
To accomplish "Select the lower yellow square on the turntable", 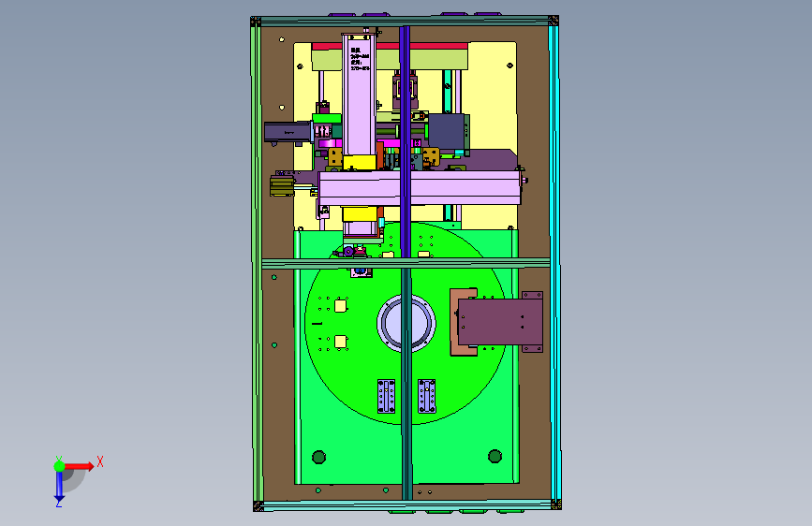I will click(x=340, y=342).
